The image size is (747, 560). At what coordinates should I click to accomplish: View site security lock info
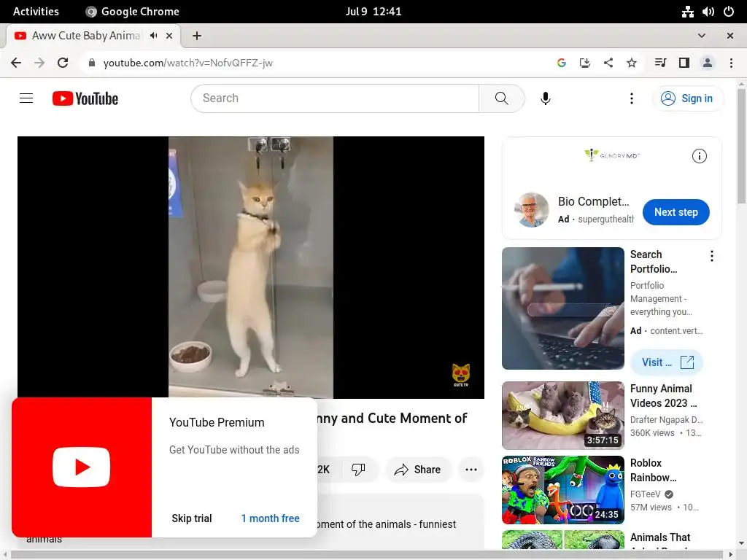(x=92, y=63)
